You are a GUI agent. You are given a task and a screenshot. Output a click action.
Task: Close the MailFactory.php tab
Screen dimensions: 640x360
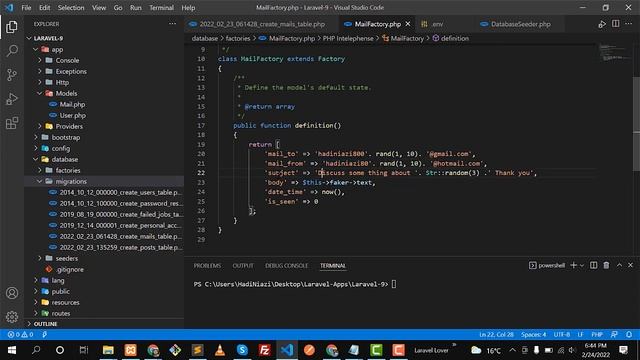pos(407,24)
